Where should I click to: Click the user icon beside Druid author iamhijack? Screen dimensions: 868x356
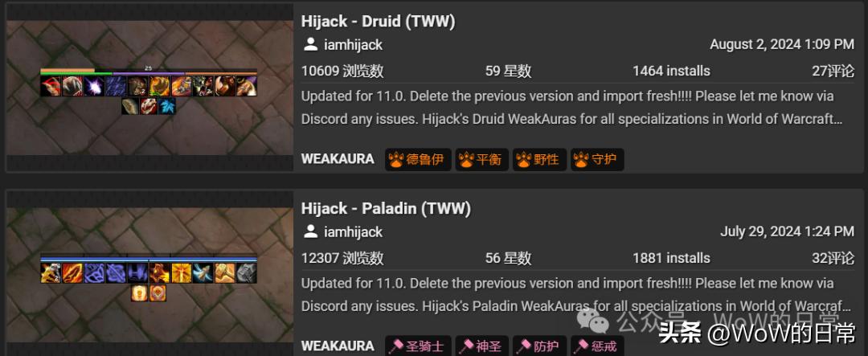point(310,44)
